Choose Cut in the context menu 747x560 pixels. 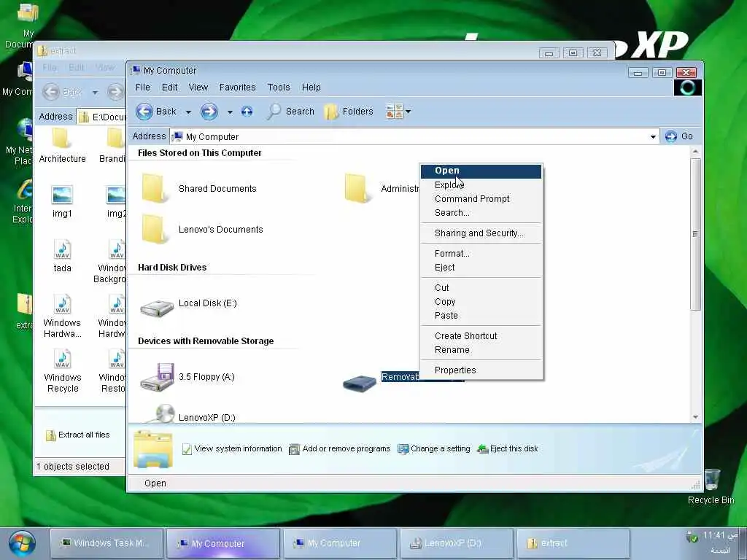481,287
